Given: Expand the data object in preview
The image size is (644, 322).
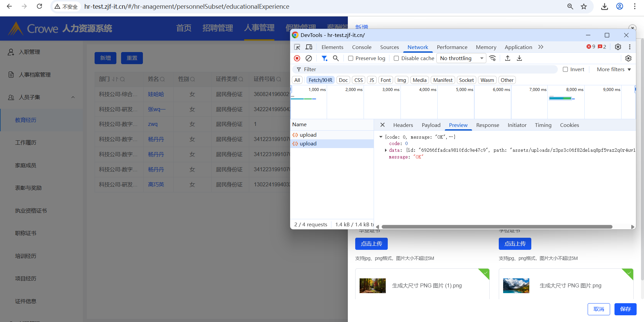Looking at the screenshot, I should 386,150.
